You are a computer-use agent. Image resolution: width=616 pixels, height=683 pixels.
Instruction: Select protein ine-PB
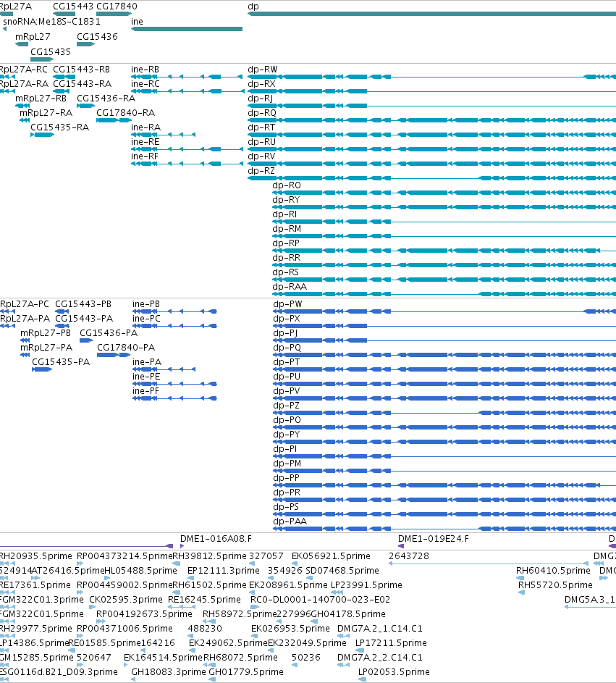(x=174, y=311)
